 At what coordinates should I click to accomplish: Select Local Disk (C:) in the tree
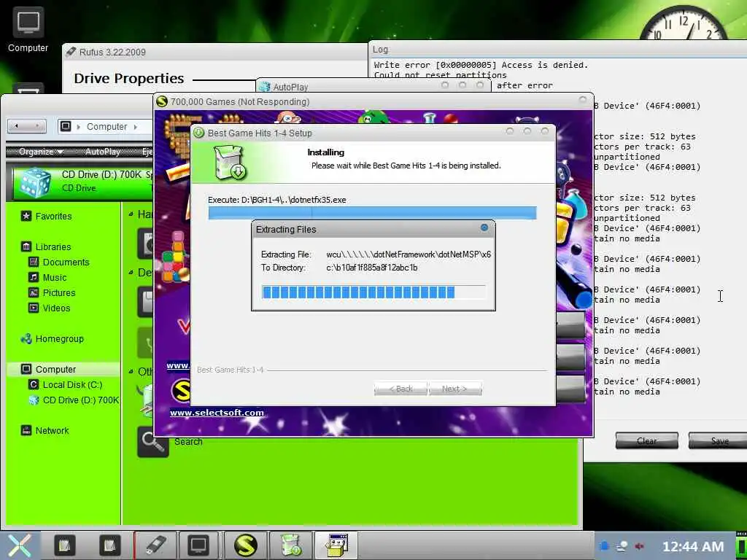click(72, 384)
